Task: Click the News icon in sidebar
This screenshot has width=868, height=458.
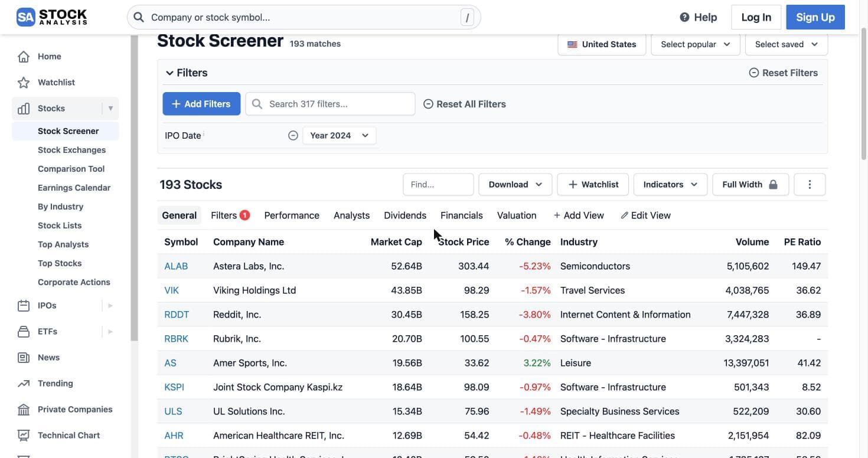Action: (x=24, y=358)
